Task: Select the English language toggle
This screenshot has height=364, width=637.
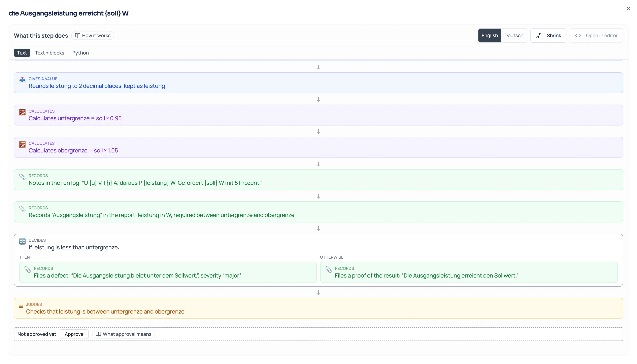Action: (x=490, y=36)
